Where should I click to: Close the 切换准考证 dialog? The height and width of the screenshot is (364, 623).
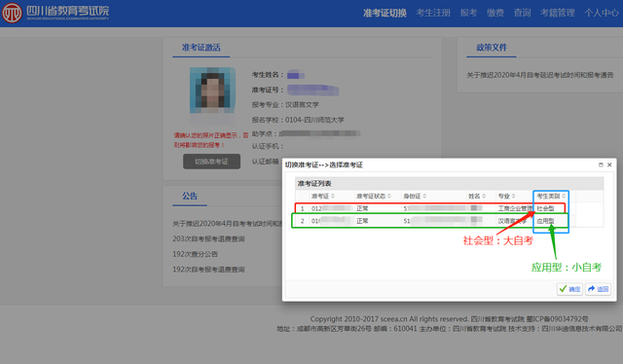click(x=609, y=164)
